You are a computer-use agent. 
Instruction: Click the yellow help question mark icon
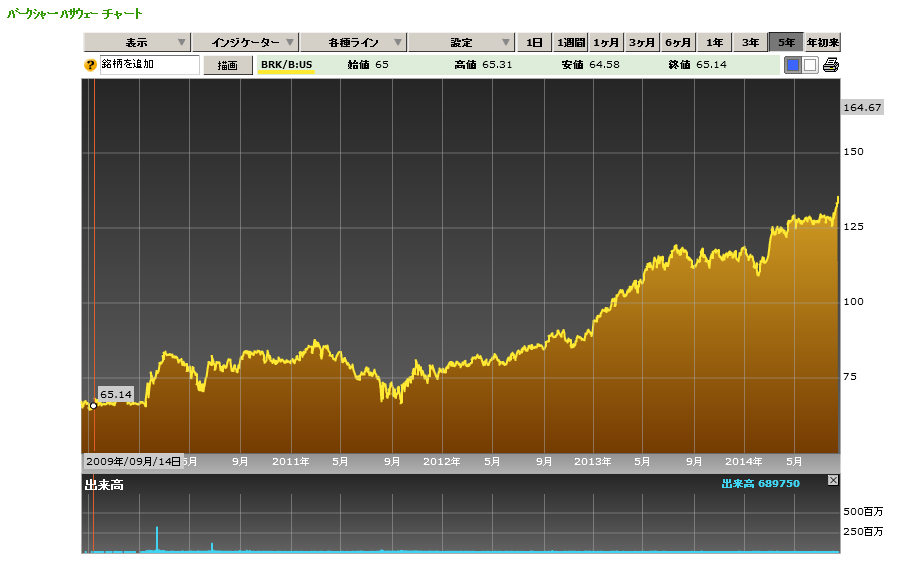pyautogui.click(x=90, y=65)
